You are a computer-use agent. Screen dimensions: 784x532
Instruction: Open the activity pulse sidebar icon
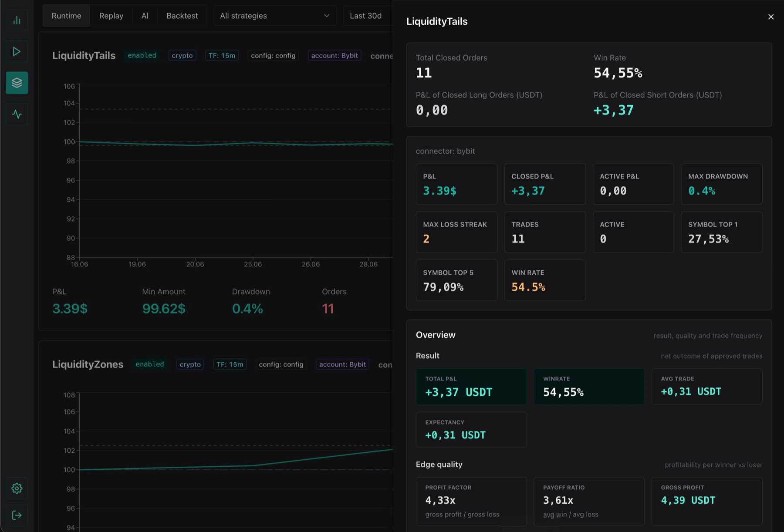(17, 114)
